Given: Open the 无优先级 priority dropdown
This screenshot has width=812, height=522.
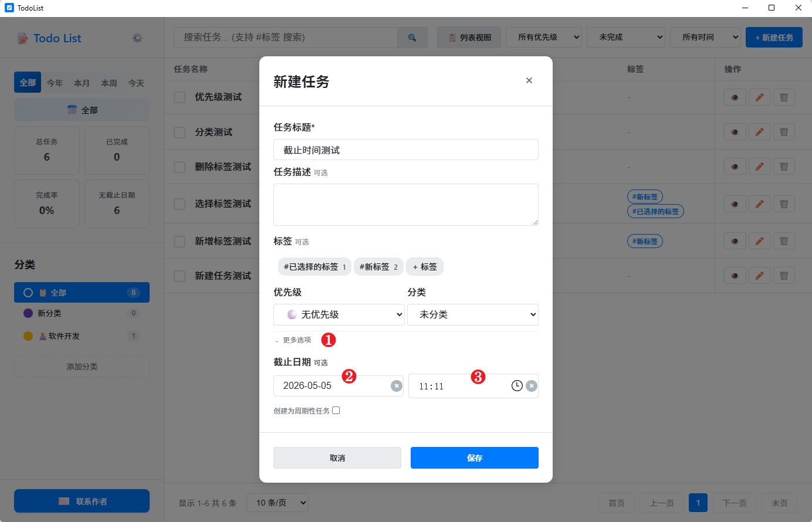Looking at the screenshot, I should click(x=339, y=315).
